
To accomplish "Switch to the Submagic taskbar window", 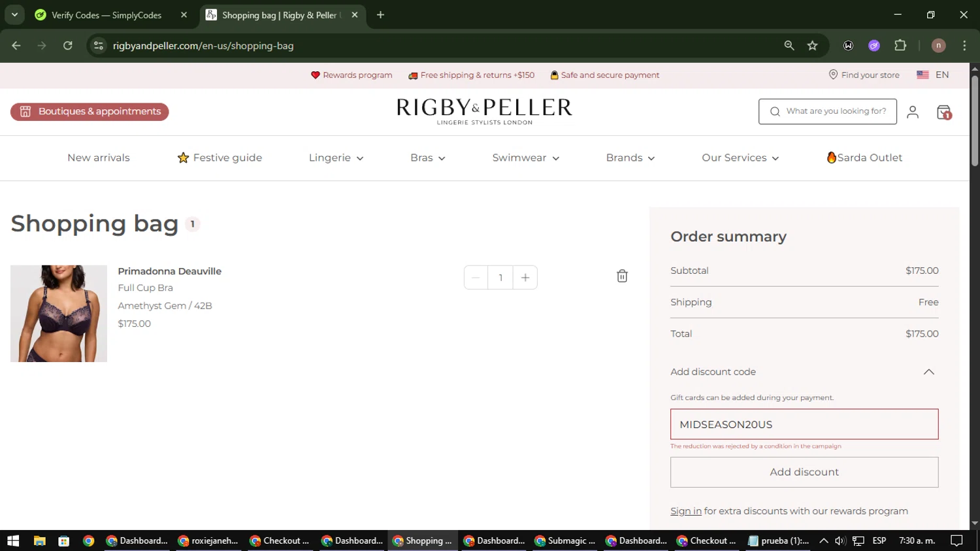I will (565, 541).
